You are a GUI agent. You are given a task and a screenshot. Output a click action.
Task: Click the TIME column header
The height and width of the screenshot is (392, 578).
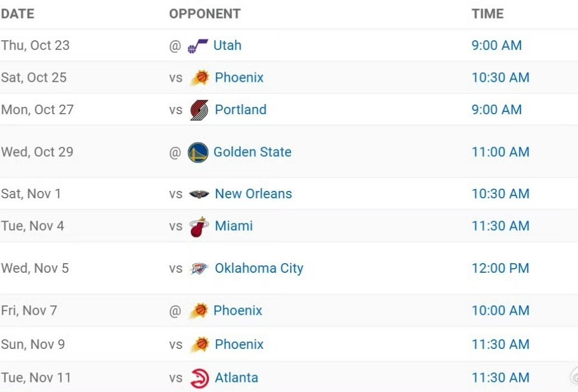coord(487,14)
